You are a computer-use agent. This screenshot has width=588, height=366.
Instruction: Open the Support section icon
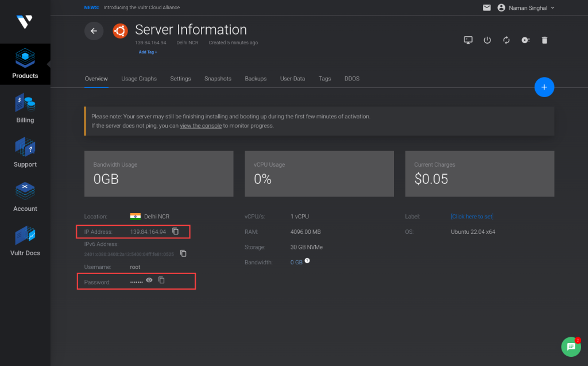click(25, 147)
